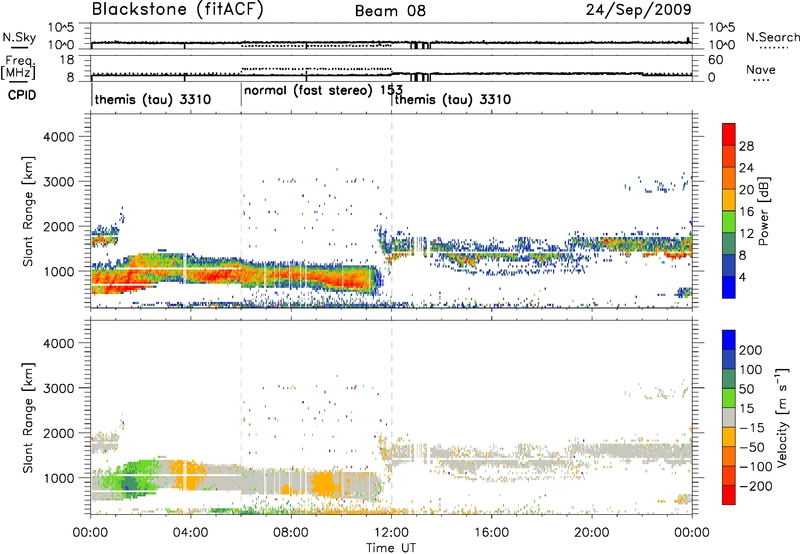The height and width of the screenshot is (554, 800).
Task: Click the blue bottom of the power color bar
Action: pos(729,287)
